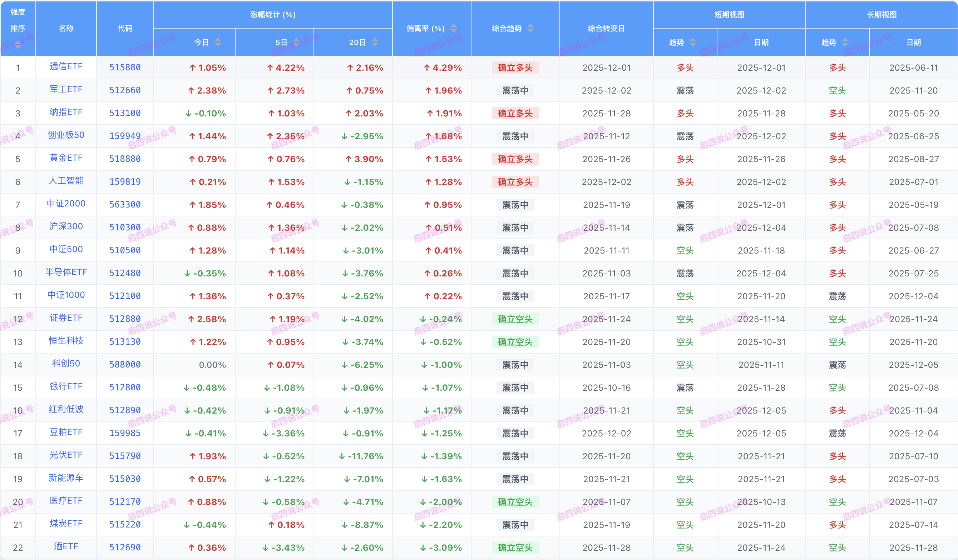958x560 pixels.
Task: Click 短期视图 header group
Action: [x=729, y=14]
